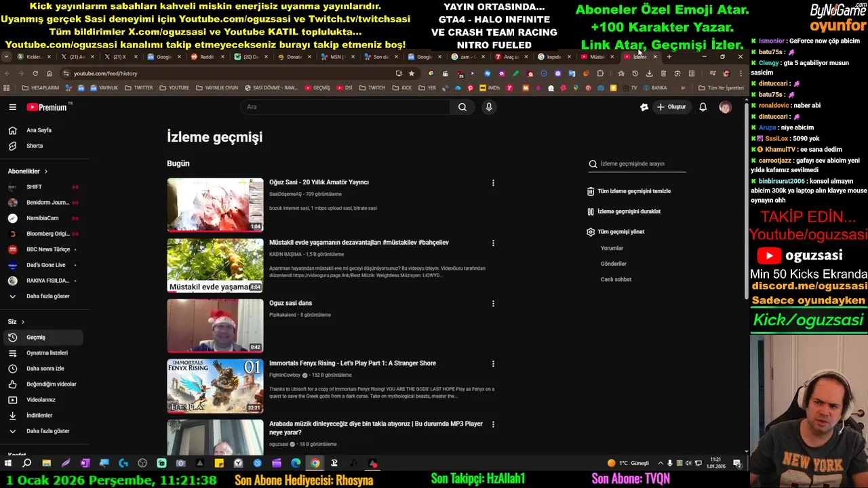Open options menu for Immortals Fenyx Rising video
The height and width of the screenshot is (488, 868).
pos(493,364)
